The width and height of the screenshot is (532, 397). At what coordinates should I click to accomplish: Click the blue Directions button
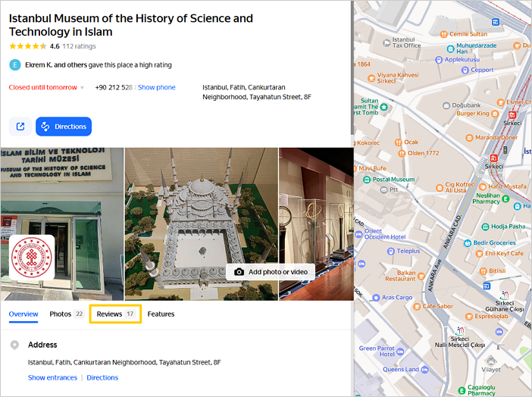(x=64, y=127)
